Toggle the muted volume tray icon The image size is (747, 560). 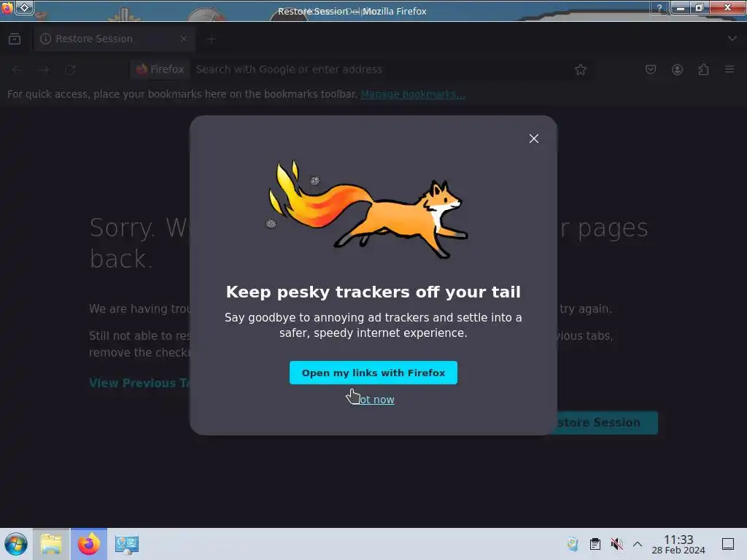(616, 544)
